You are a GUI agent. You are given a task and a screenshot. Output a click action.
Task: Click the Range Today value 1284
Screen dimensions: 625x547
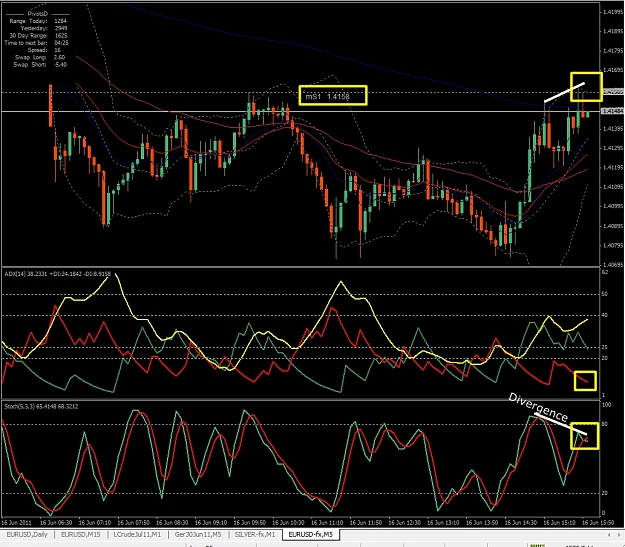click(60, 21)
